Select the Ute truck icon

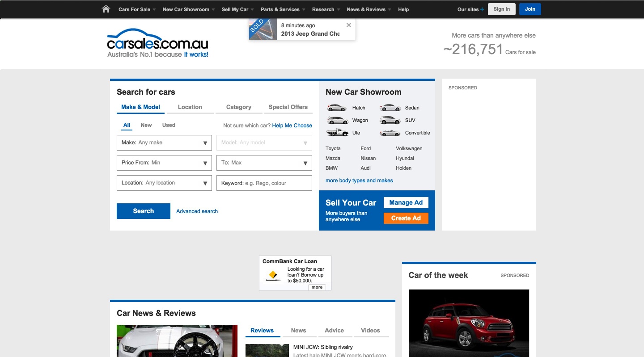pyautogui.click(x=337, y=132)
